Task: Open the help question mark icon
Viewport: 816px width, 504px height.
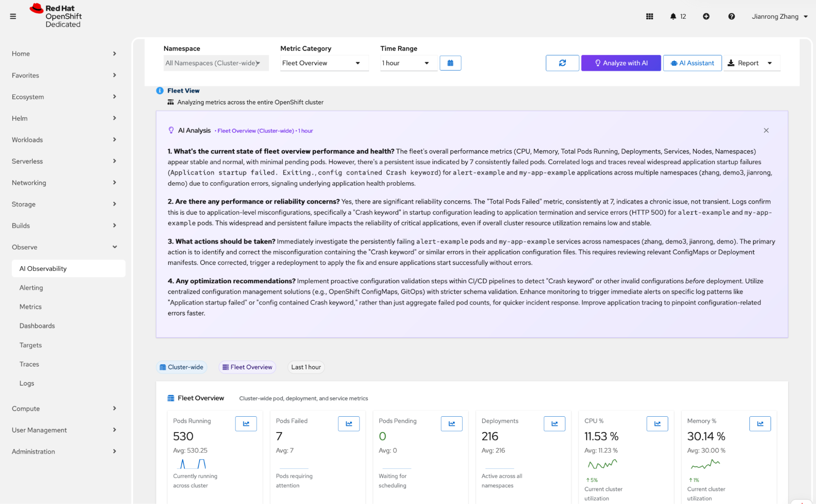Action: (731, 16)
